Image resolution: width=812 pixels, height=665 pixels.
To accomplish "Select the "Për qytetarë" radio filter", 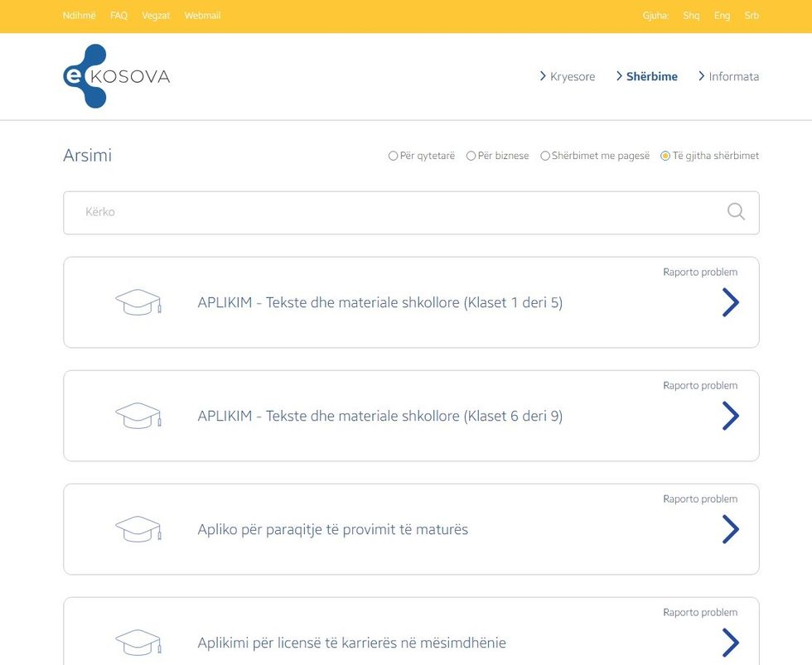I will [394, 156].
